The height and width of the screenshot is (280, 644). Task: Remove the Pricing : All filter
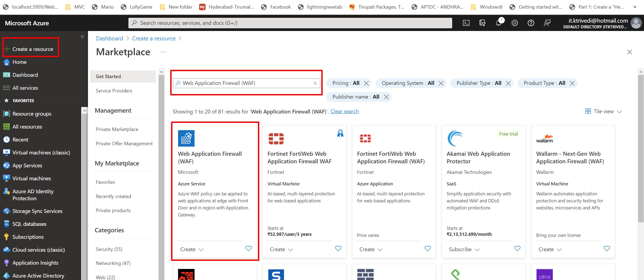click(366, 83)
